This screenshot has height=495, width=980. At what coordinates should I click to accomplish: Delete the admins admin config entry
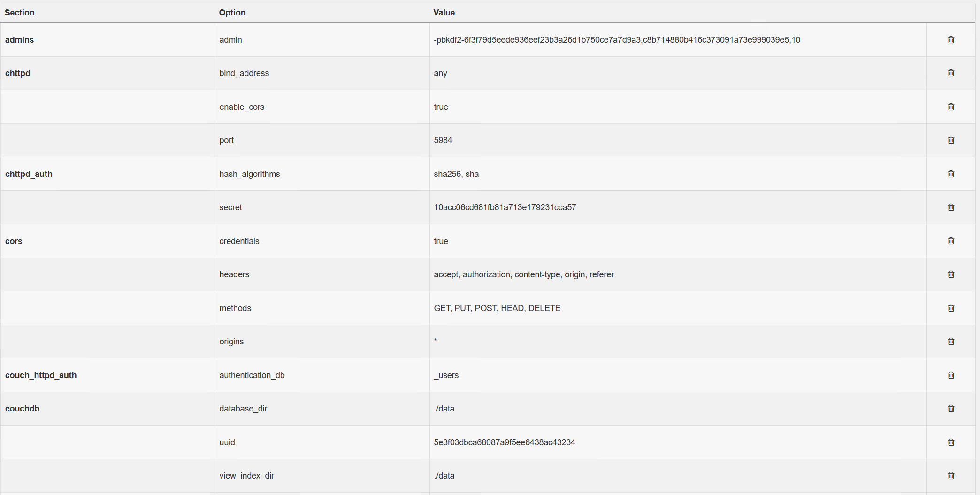(951, 40)
